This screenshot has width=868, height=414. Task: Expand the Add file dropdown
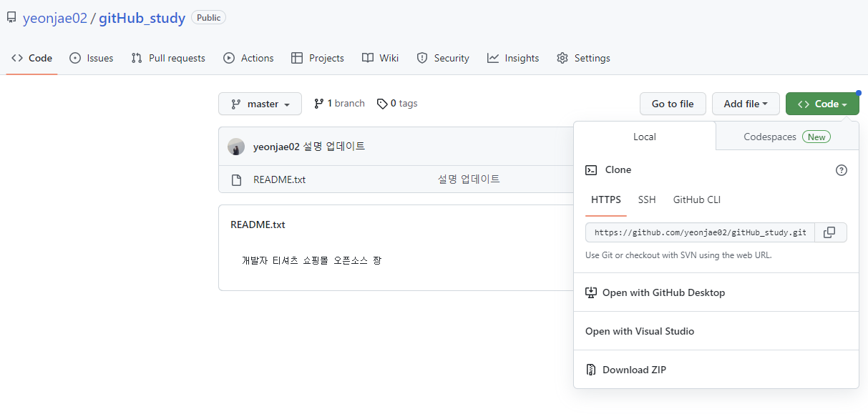(x=746, y=104)
